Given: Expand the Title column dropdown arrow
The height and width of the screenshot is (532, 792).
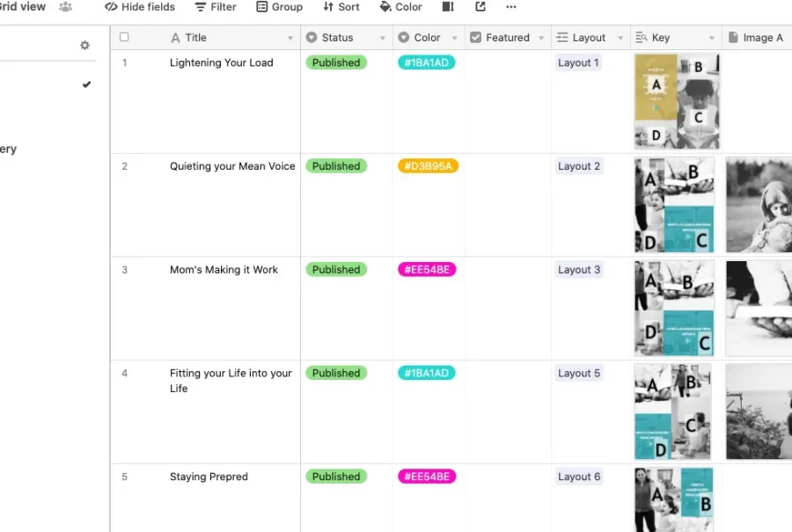Looking at the screenshot, I should click(290, 39).
